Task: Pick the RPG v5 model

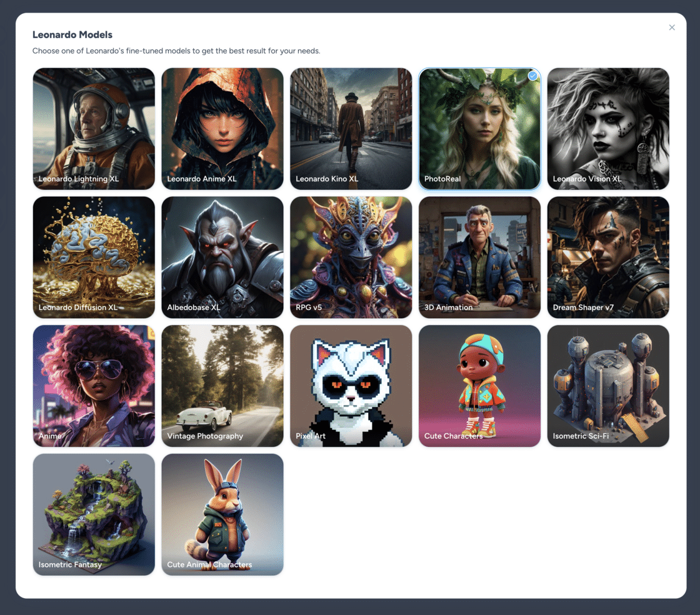Action: (351, 257)
